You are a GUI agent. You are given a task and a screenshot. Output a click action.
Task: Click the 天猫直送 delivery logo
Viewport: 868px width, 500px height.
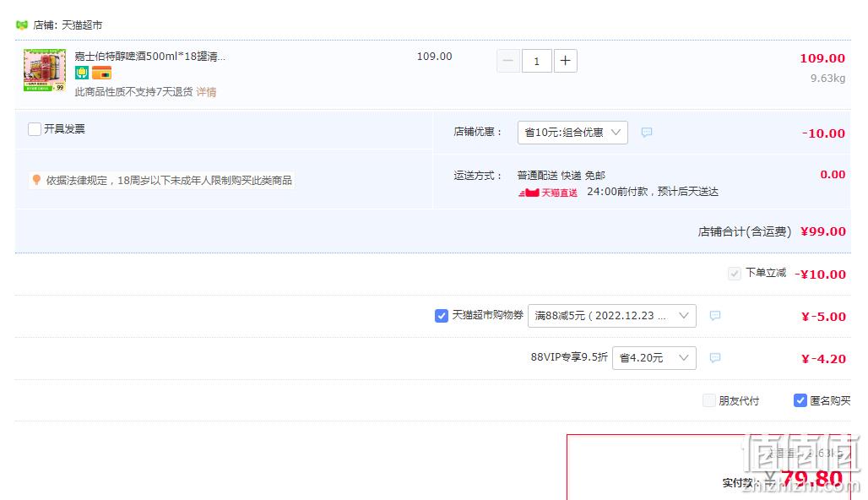click(x=548, y=192)
